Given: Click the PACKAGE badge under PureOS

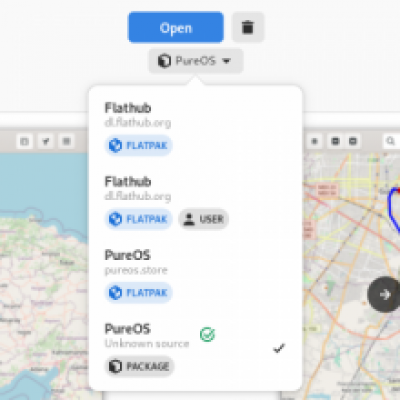Looking at the screenshot, I should [x=139, y=366].
